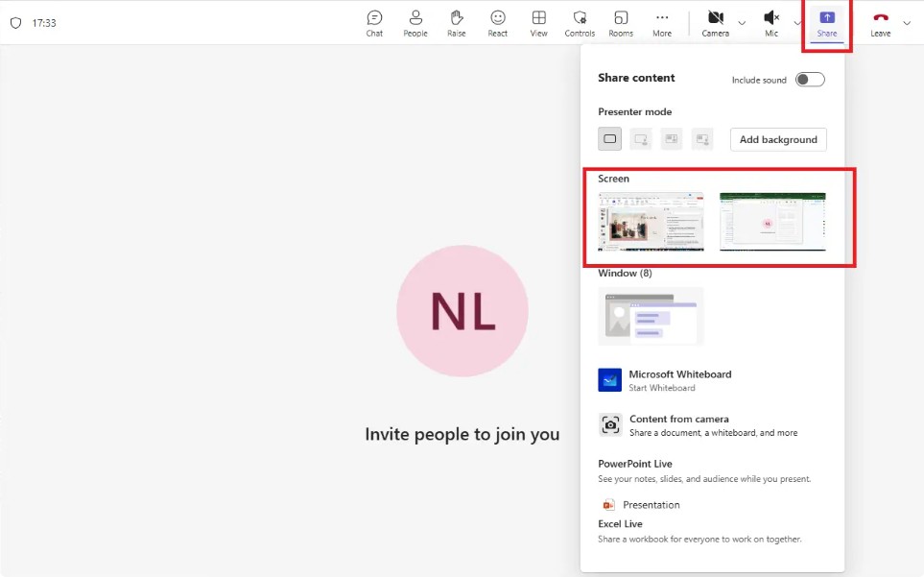Expand the Leave options dropdown arrow
924x577 pixels.
coord(907,23)
